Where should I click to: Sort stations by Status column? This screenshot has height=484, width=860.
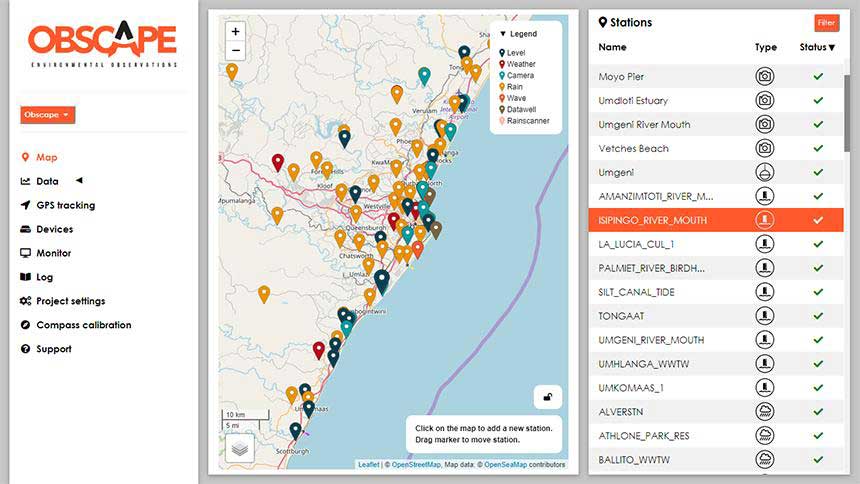[x=817, y=47]
